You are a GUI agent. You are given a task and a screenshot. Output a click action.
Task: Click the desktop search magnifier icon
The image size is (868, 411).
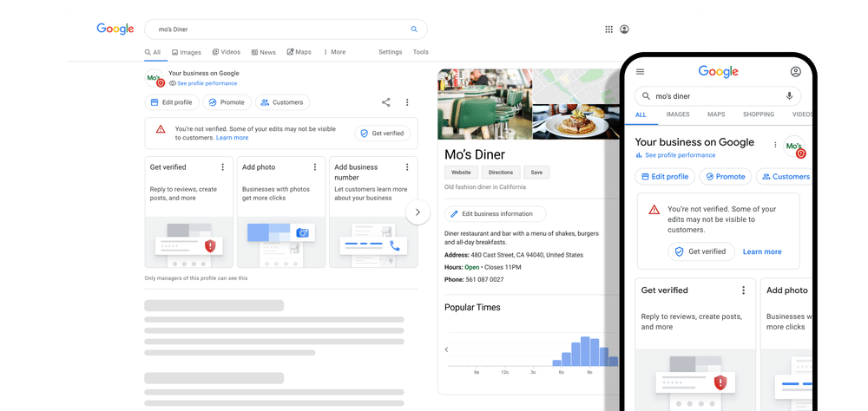point(414,29)
